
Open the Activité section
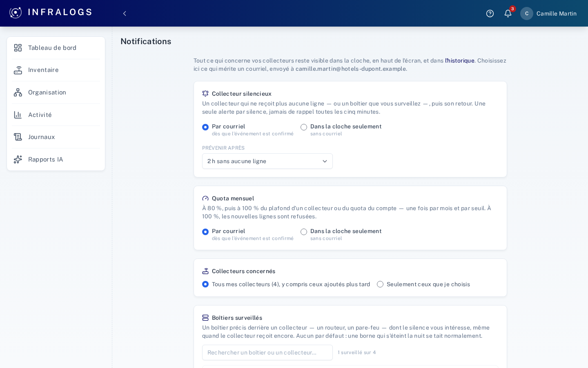coord(56,115)
